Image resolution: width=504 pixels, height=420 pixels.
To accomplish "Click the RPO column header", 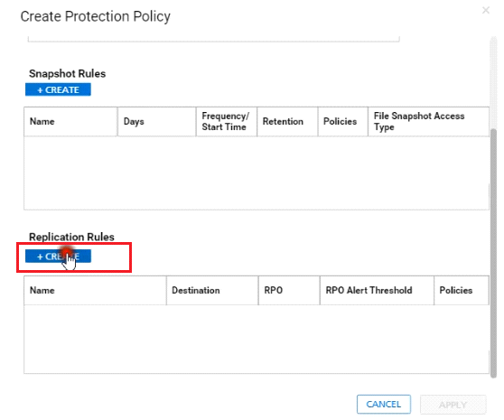I will pyautogui.click(x=289, y=290).
